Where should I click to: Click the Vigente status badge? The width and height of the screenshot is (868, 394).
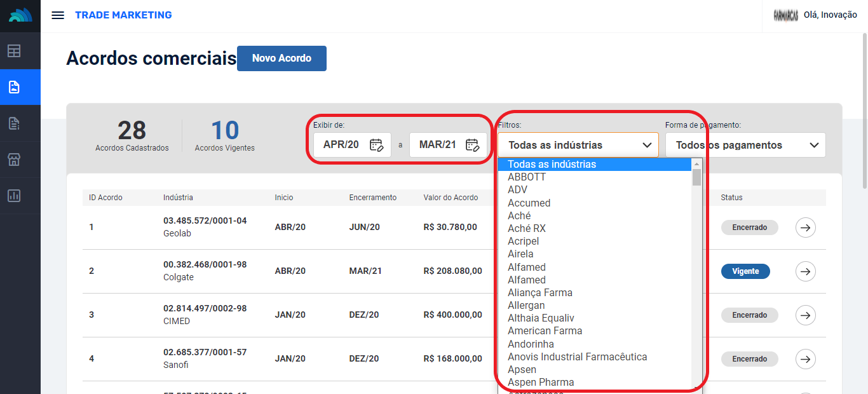[745, 271]
